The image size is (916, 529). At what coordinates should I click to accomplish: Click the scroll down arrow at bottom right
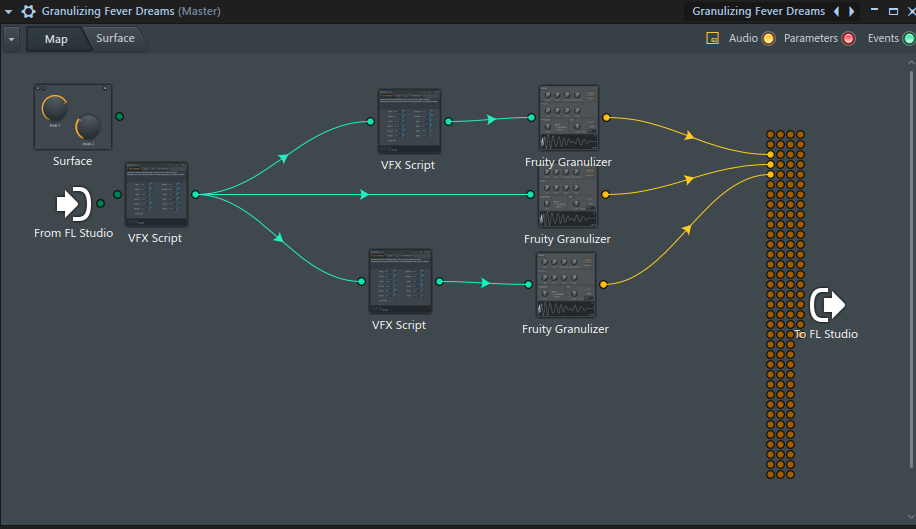911,517
